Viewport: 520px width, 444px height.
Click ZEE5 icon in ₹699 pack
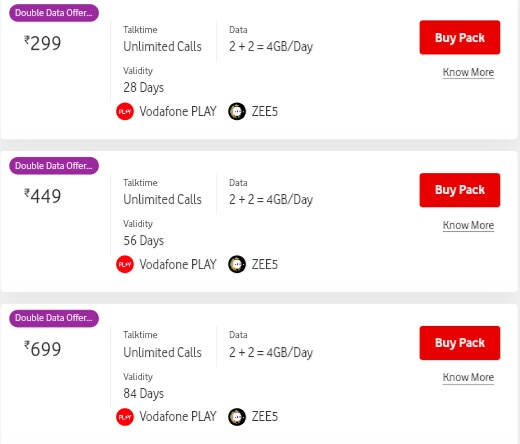237,417
